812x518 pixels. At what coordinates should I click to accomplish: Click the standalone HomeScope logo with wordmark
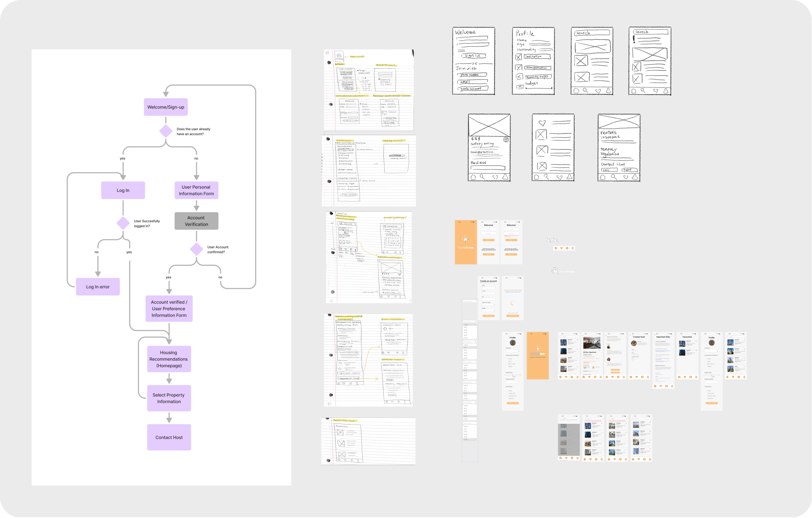[x=563, y=271]
